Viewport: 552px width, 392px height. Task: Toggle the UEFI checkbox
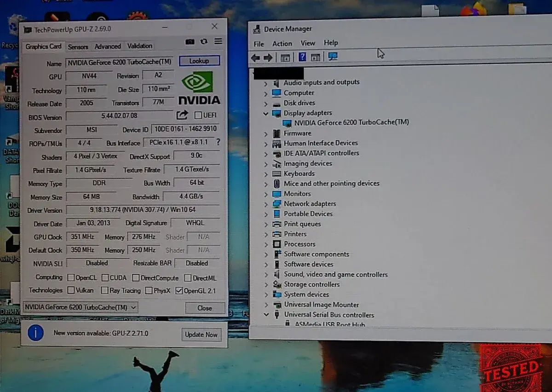tap(198, 115)
